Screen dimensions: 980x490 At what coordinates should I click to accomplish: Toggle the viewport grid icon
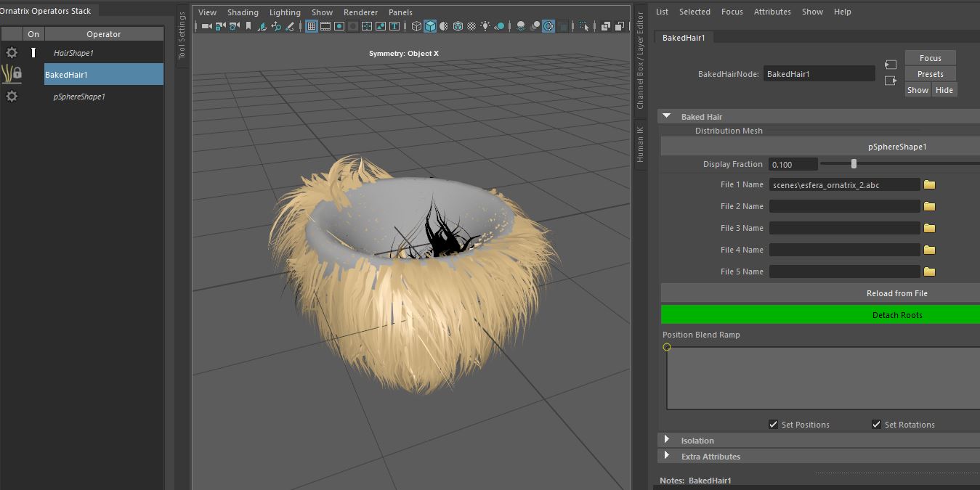(x=311, y=26)
